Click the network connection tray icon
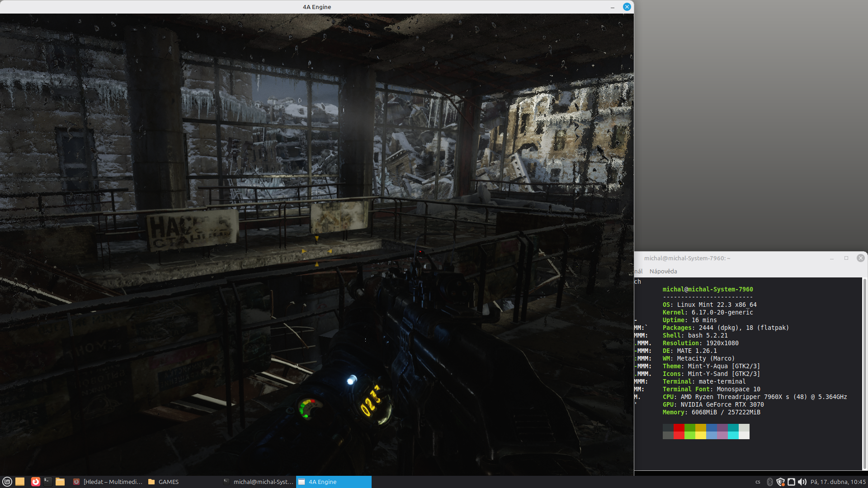868x488 pixels. pos(791,482)
